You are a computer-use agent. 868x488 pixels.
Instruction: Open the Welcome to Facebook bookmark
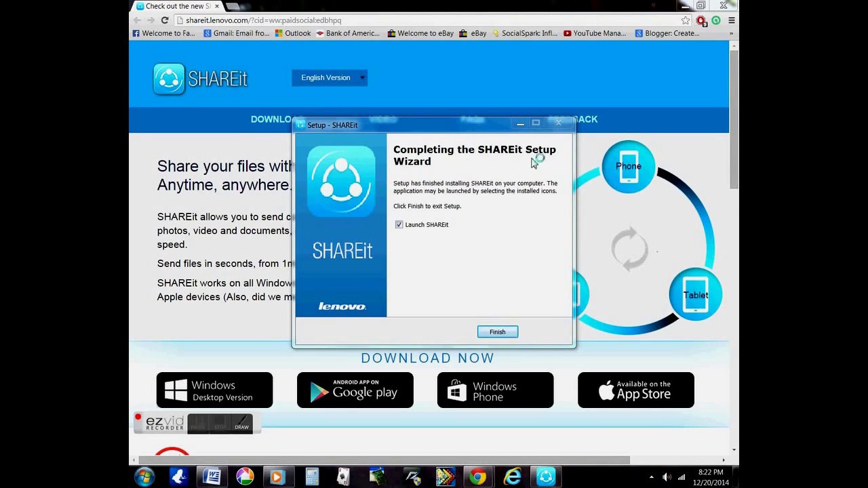[x=164, y=33]
